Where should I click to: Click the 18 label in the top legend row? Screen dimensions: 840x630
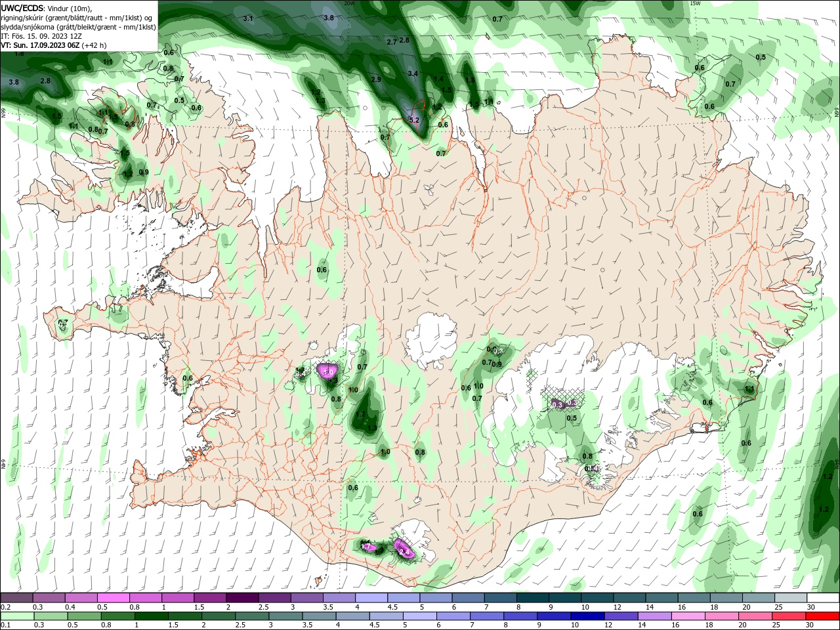click(x=714, y=607)
